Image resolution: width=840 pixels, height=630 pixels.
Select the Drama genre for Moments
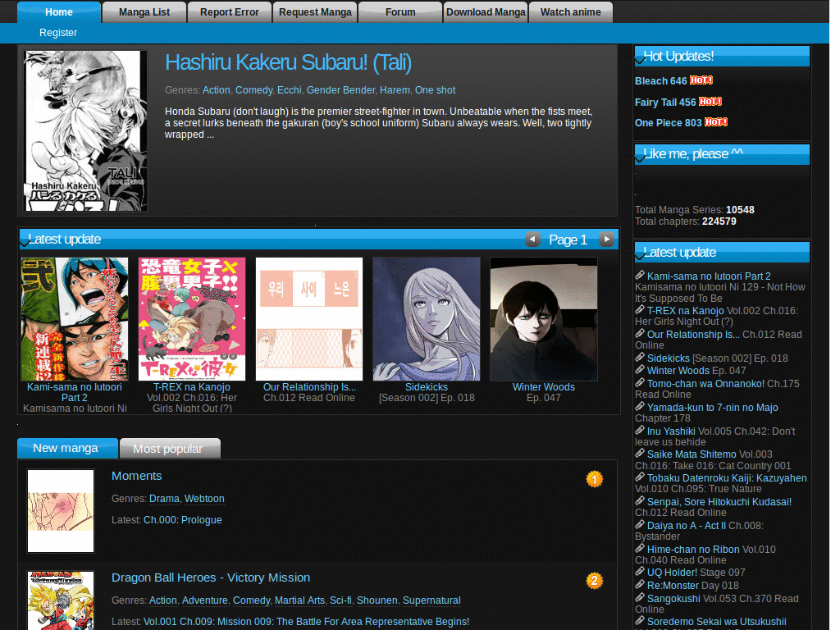(x=164, y=499)
